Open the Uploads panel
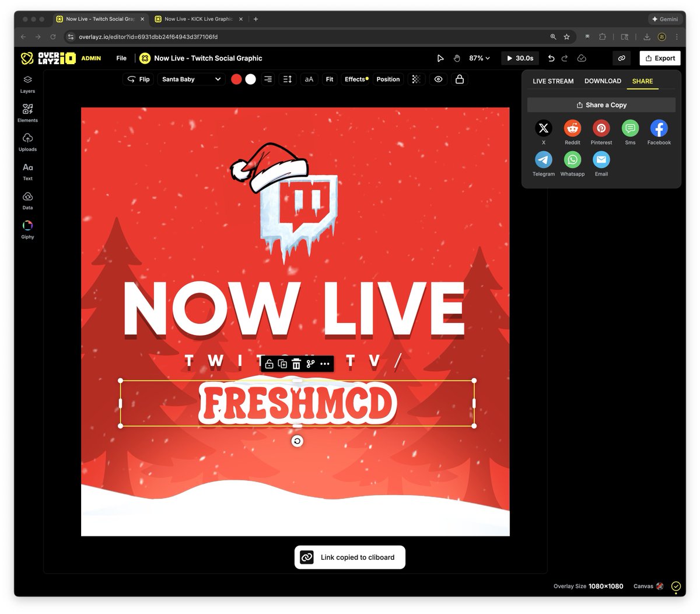Viewport: 700px width, 614px height. [x=27, y=142]
